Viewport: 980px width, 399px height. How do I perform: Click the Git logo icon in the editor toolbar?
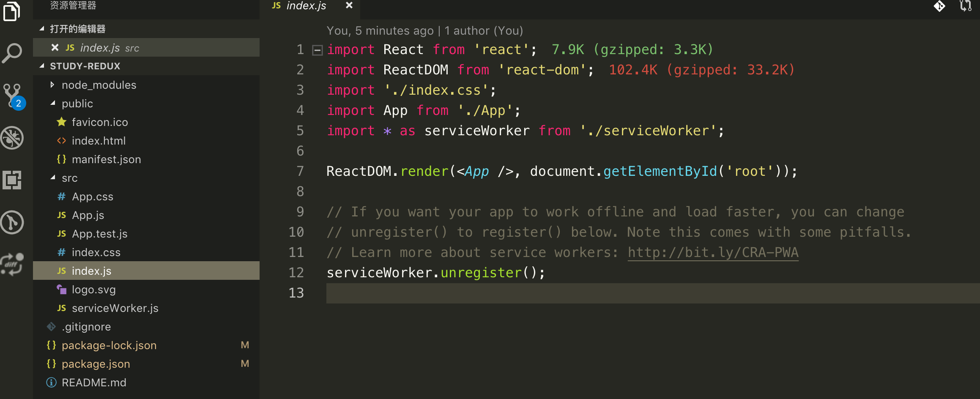939,7
